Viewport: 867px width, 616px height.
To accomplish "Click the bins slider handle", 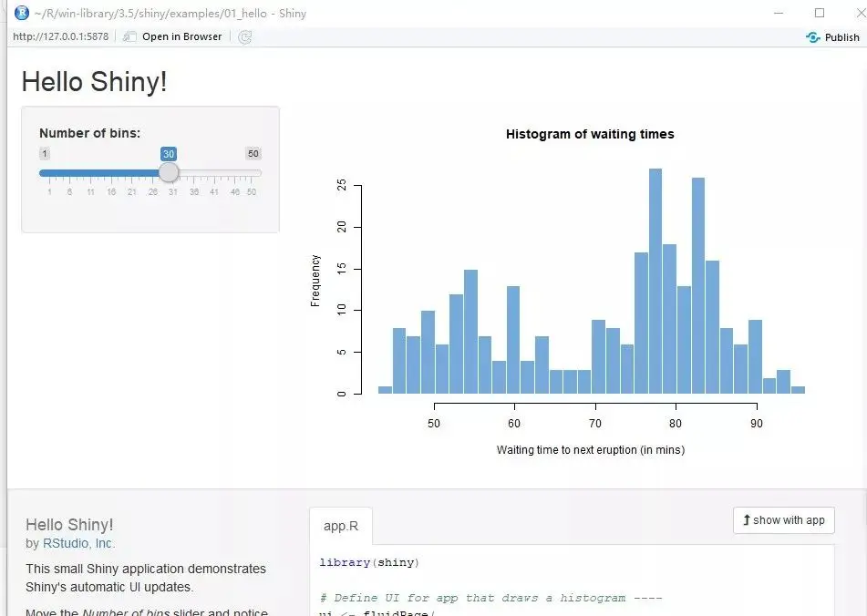I will (x=169, y=172).
